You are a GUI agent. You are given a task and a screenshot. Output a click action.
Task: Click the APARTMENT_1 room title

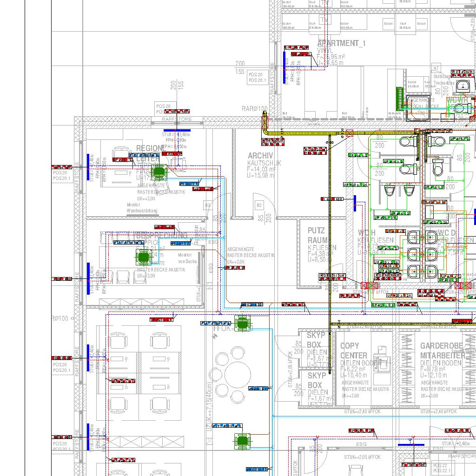pyautogui.click(x=342, y=43)
